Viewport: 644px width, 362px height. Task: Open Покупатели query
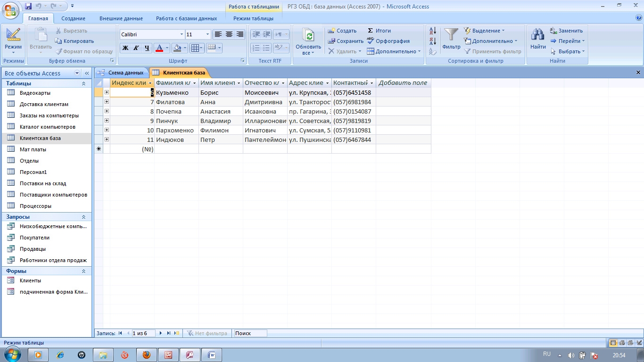pos(46,238)
